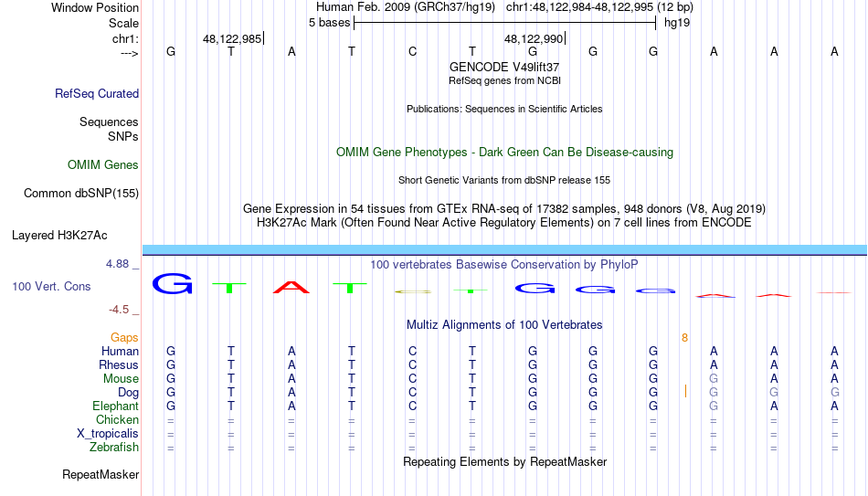The width and height of the screenshot is (868, 496).
Task: Click the red A in the PhyloP logo
Action: tap(291, 288)
